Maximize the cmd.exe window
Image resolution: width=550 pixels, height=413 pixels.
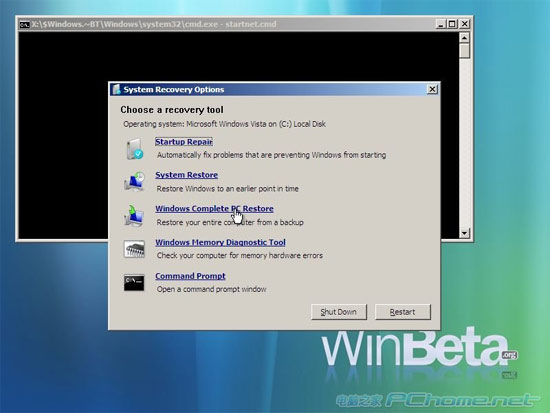click(x=452, y=24)
